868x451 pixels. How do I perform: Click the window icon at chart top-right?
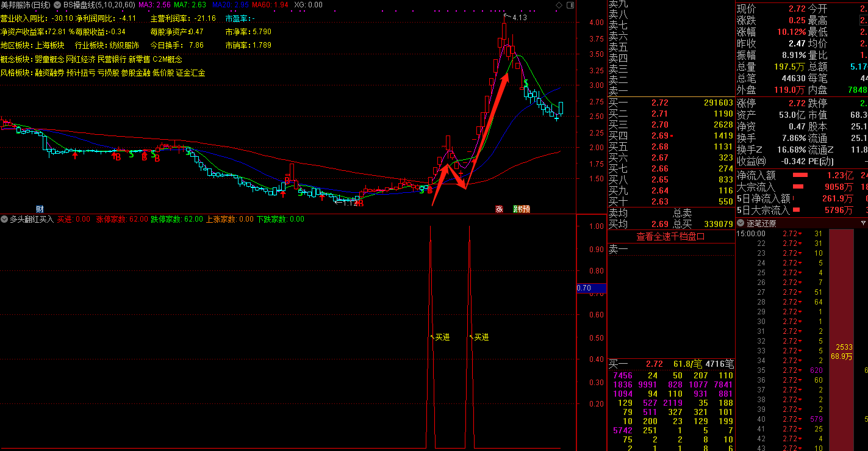tap(570, 5)
